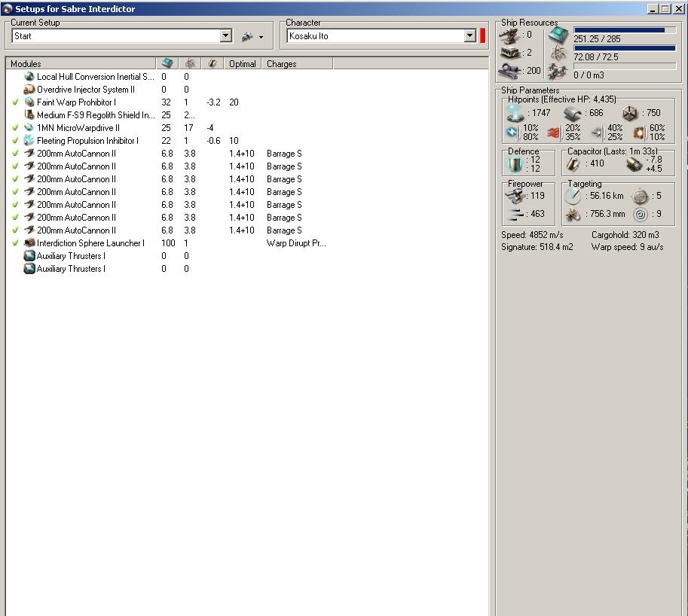This screenshot has height=616, width=688.
Task: Click the 1MN MicroWarpdrive II module icon
Action: [x=29, y=127]
